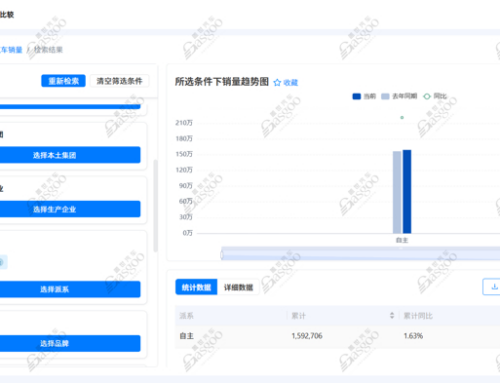This screenshot has width=500, height=383.
Task: Switch to the 统计数据 tab
Action: pyautogui.click(x=196, y=287)
